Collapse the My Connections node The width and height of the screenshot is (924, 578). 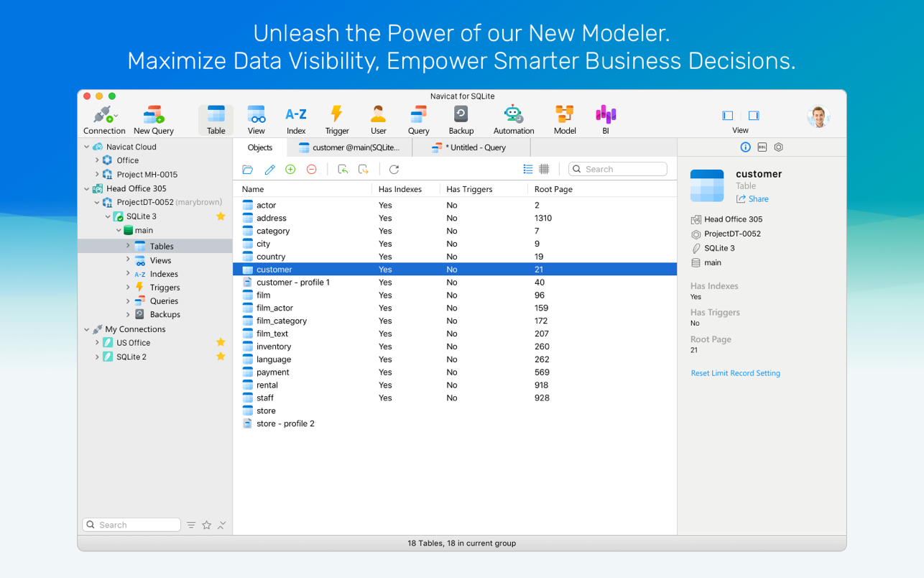tap(87, 329)
